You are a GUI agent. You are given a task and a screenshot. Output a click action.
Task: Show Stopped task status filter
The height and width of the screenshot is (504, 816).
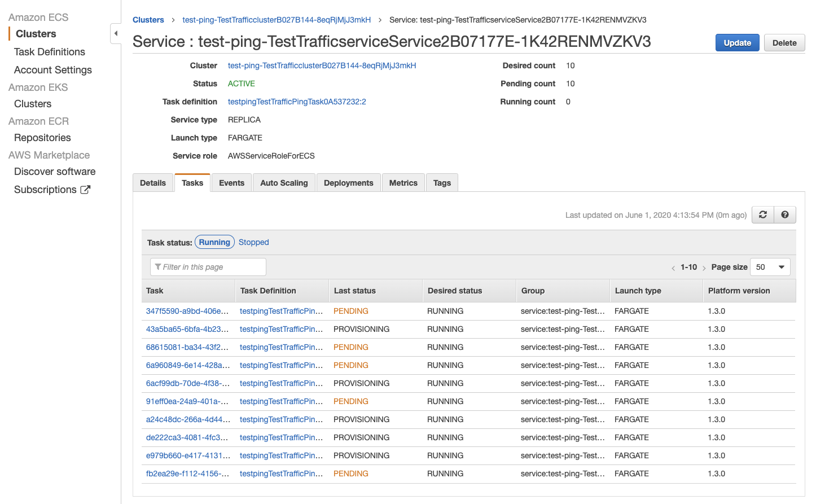(x=254, y=242)
